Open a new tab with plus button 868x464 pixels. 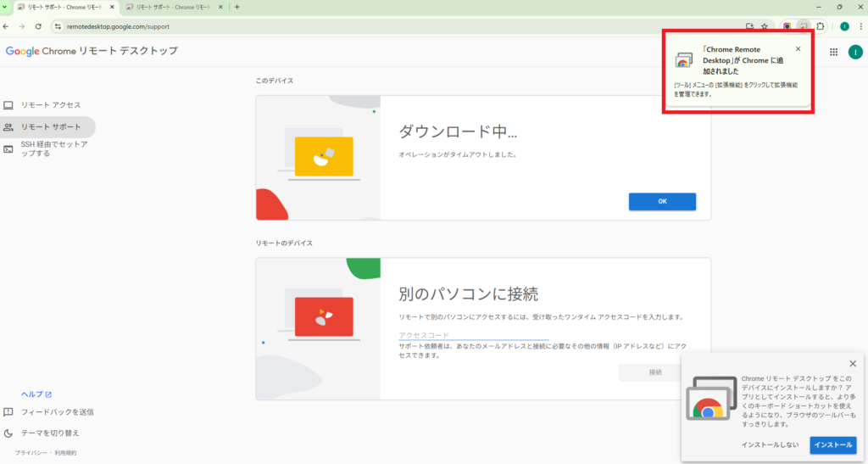click(x=236, y=7)
